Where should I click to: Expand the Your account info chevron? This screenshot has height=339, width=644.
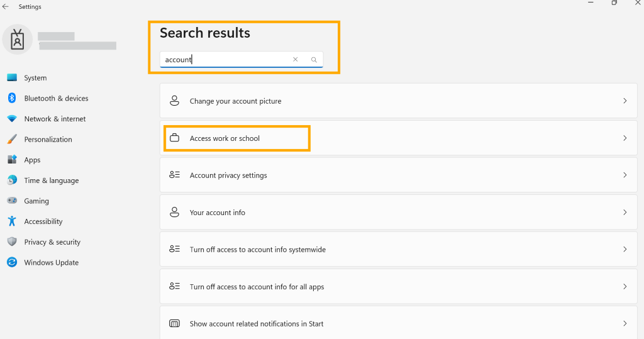[x=625, y=213]
